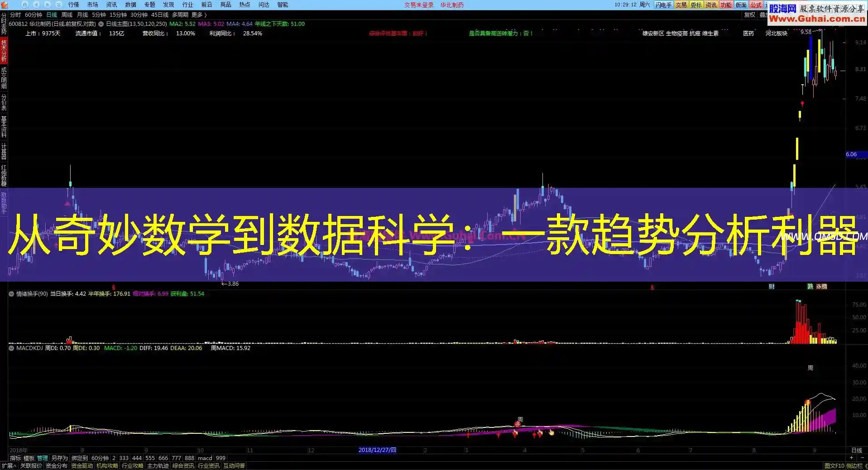Screen dimensions: 868x470
Task: Click the round icon beside MACDKDJ indicator
Action: click(11, 348)
